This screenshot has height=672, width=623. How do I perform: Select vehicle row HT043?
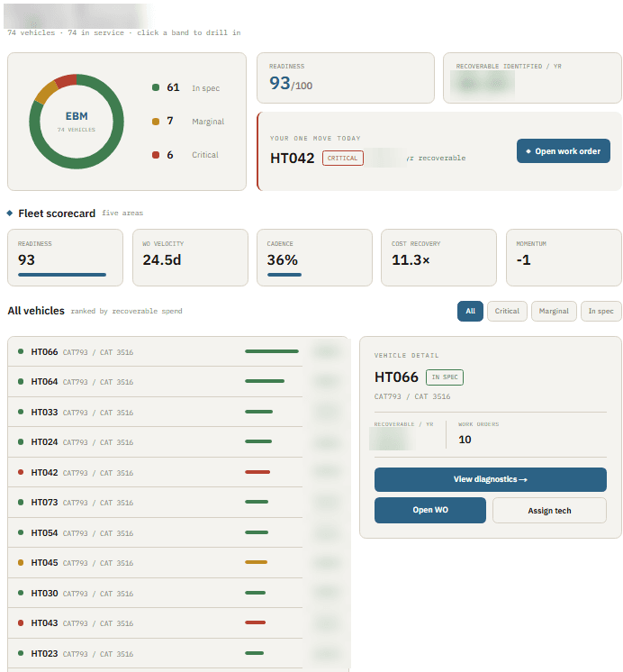(x=178, y=622)
